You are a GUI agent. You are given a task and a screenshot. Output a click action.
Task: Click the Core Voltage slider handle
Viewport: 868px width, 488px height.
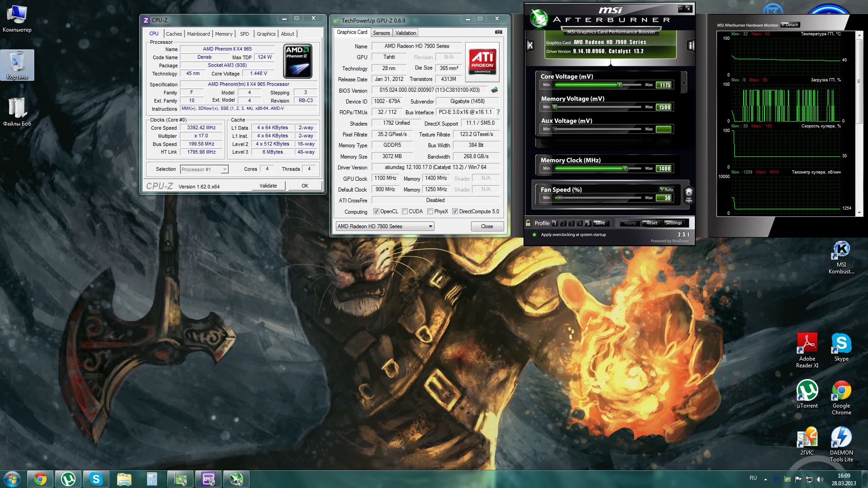(x=620, y=85)
